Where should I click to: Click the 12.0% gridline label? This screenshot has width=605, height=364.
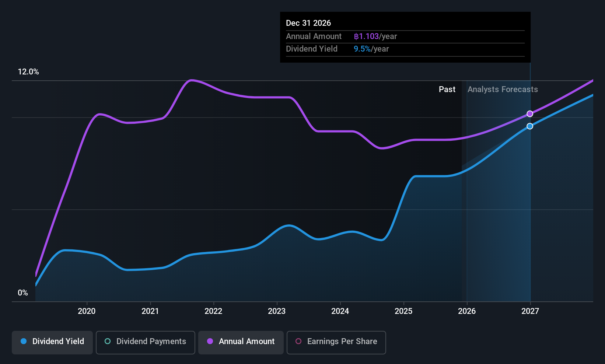[x=28, y=72]
